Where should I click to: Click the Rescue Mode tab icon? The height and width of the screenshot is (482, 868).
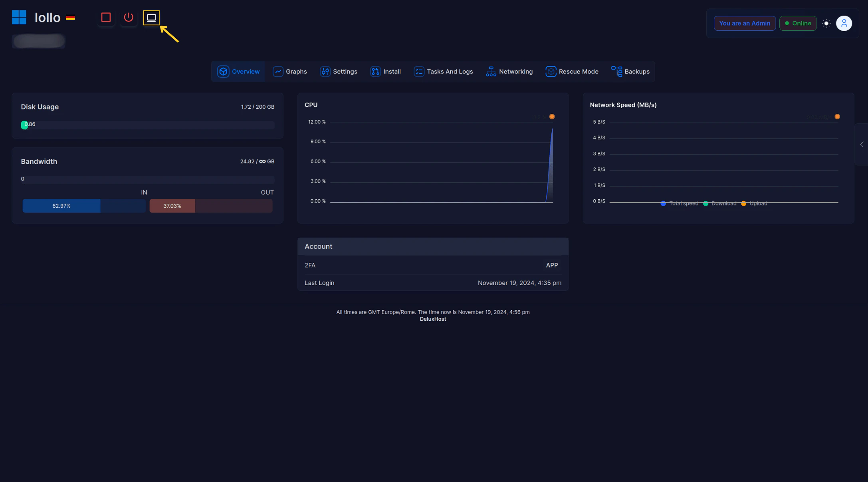click(x=551, y=71)
